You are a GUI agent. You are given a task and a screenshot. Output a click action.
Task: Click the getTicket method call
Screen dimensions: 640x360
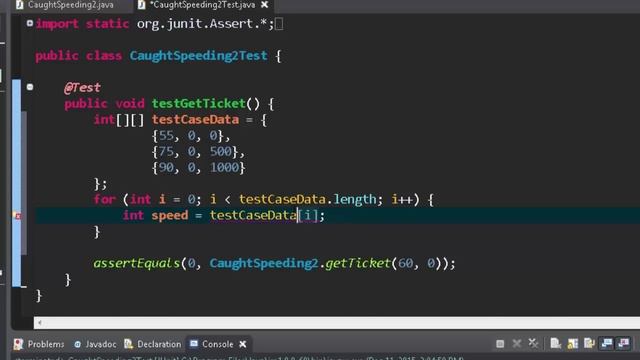tap(358, 263)
